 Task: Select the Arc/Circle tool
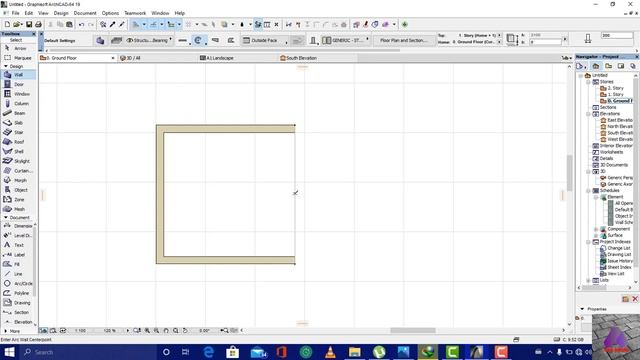[x=18, y=283]
